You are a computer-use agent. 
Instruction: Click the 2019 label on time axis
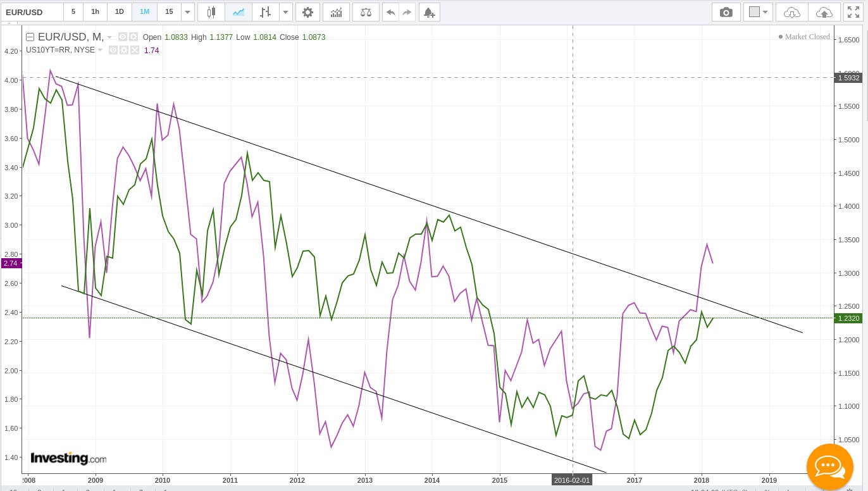(769, 480)
